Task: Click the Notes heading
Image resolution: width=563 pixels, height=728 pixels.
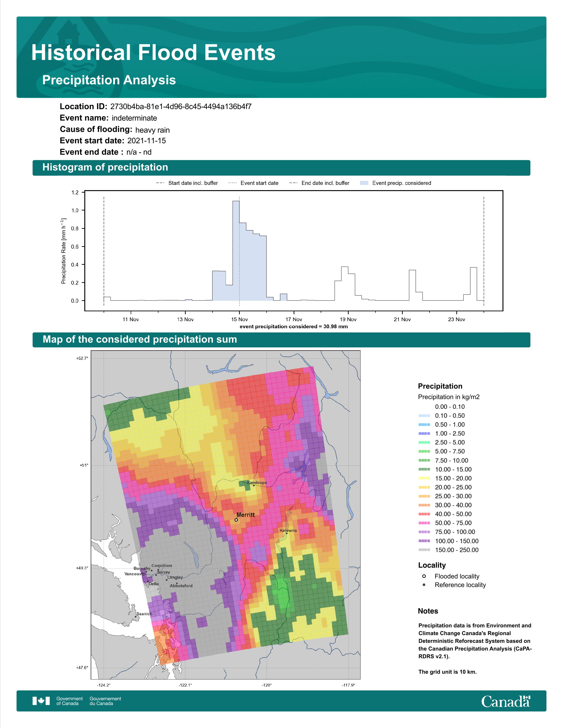Action: (x=428, y=611)
